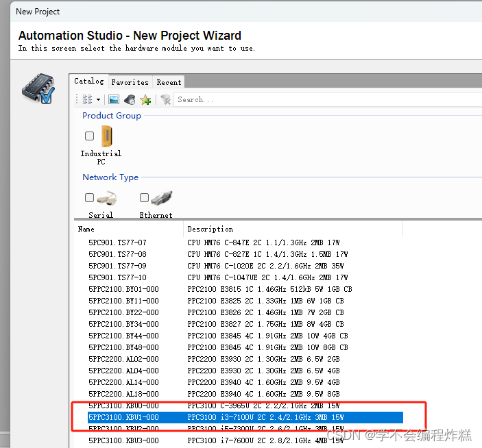The image size is (482, 448).
Task: Clear filters with the funnel icon
Action: 166,99
